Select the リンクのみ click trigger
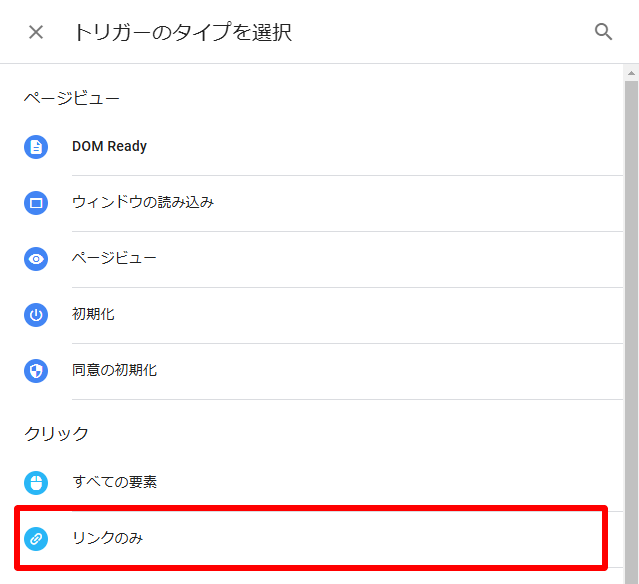Viewport: 639px width, 584px height. pos(311,539)
